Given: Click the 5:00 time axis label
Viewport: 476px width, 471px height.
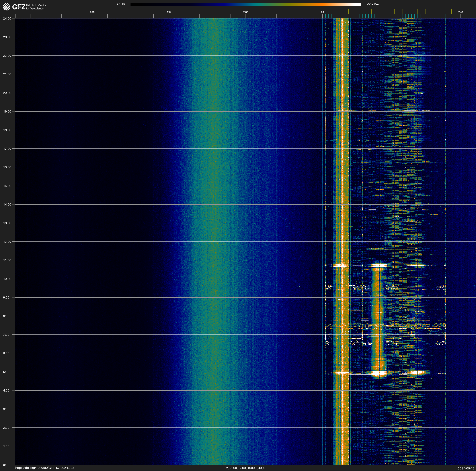Looking at the screenshot, I should point(6,372).
